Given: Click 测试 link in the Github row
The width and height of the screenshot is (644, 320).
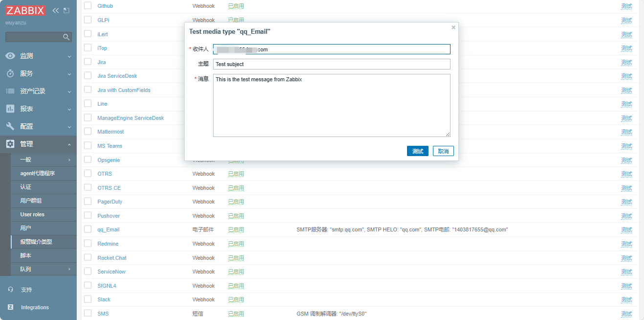Looking at the screenshot, I should click(x=626, y=6).
